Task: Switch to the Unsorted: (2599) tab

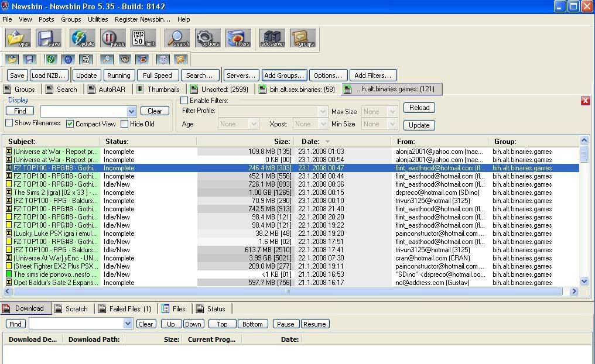Action: [220, 90]
